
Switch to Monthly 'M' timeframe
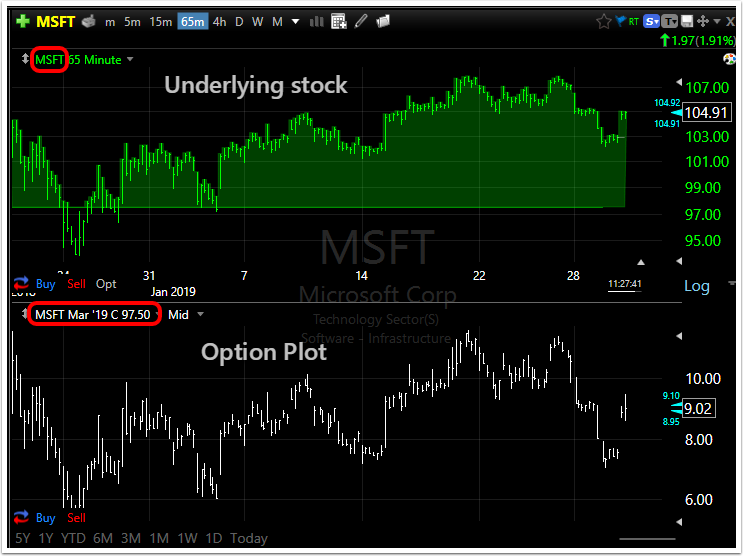click(x=278, y=22)
